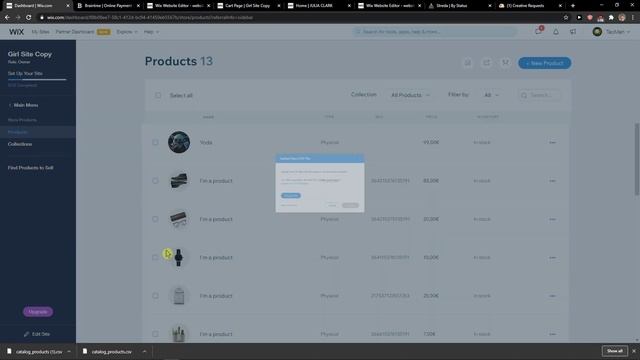Click the first round icon left of New Product
The image size is (640, 360).
pyautogui.click(x=468, y=63)
